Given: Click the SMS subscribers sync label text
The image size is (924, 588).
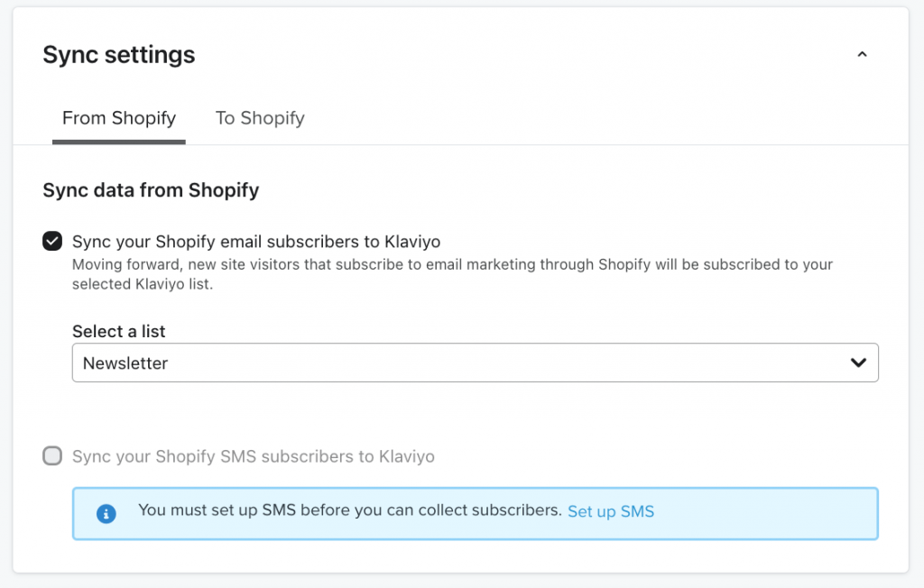Looking at the screenshot, I should (x=254, y=456).
